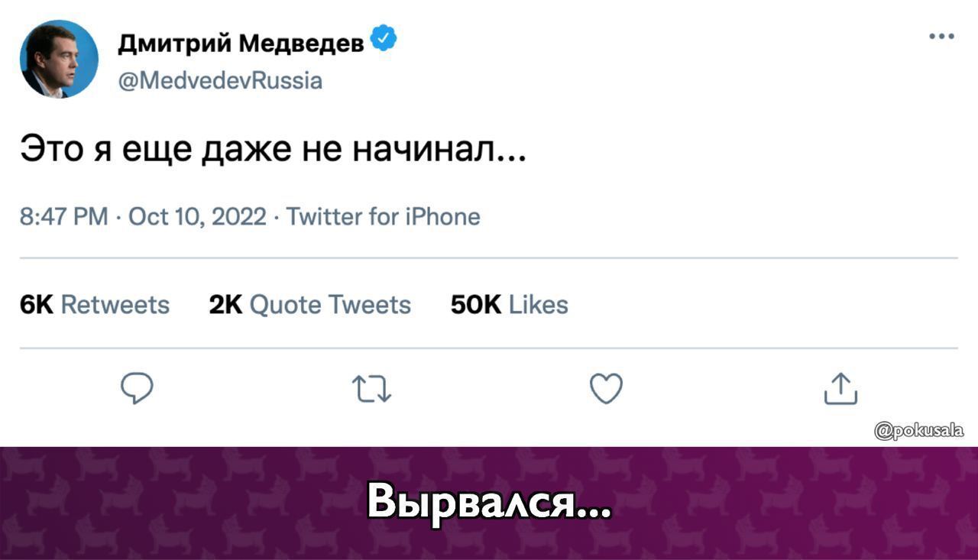Show the 2K Quote Tweets

pos(310,305)
